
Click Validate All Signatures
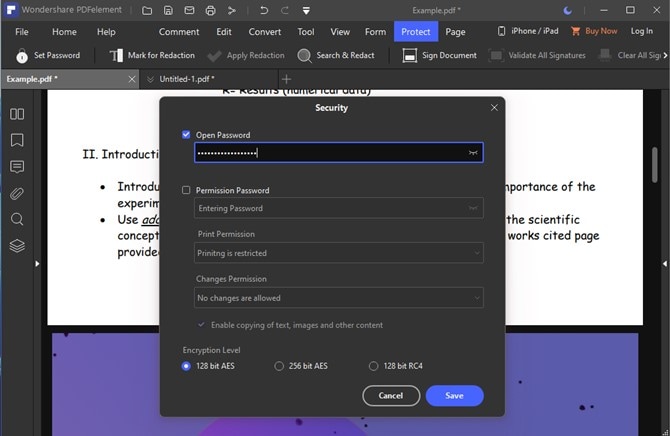pos(537,55)
